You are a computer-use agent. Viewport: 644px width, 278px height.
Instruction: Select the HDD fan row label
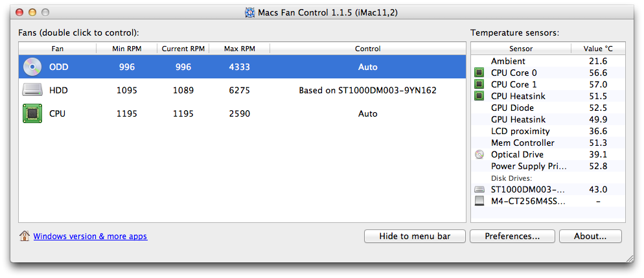(x=59, y=90)
